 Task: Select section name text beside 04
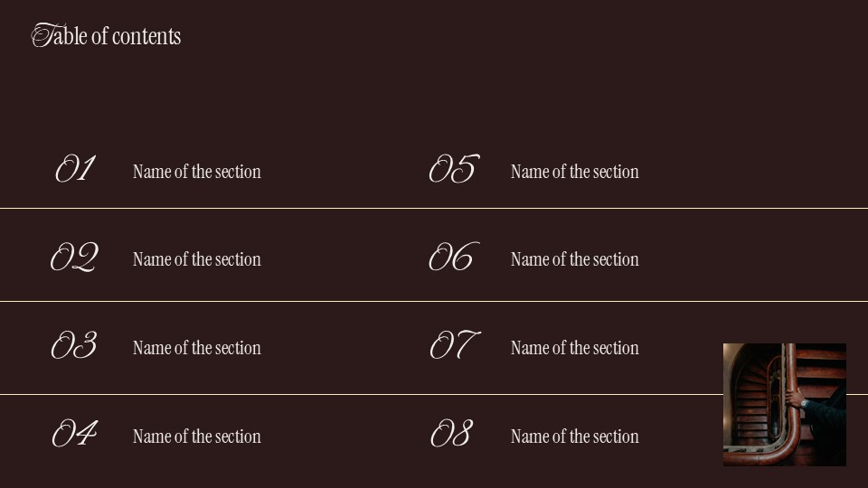click(196, 436)
